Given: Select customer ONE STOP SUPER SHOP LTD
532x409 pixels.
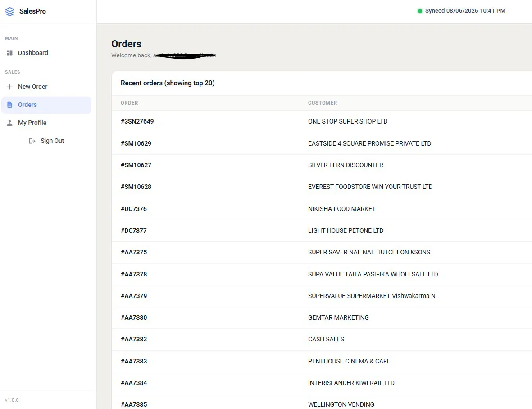Looking at the screenshot, I should (348, 122).
